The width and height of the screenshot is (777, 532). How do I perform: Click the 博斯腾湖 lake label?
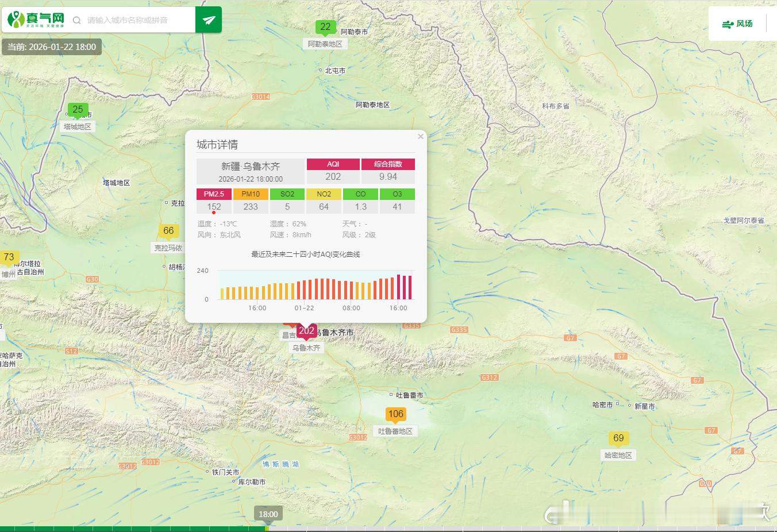tap(280, 464)
